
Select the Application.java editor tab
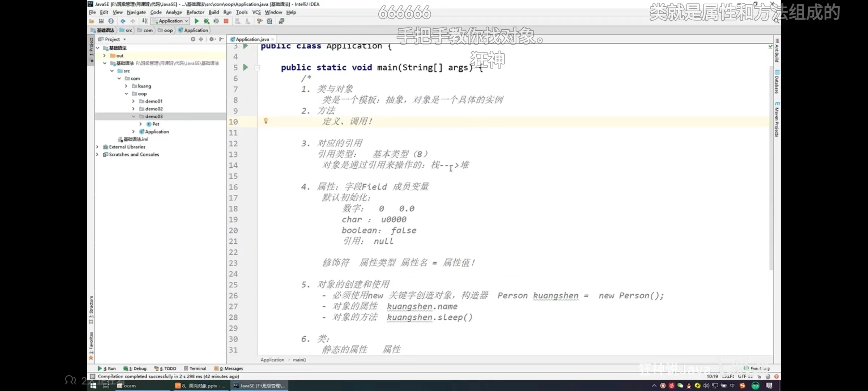pyautogui.click(x=252, y=39)
